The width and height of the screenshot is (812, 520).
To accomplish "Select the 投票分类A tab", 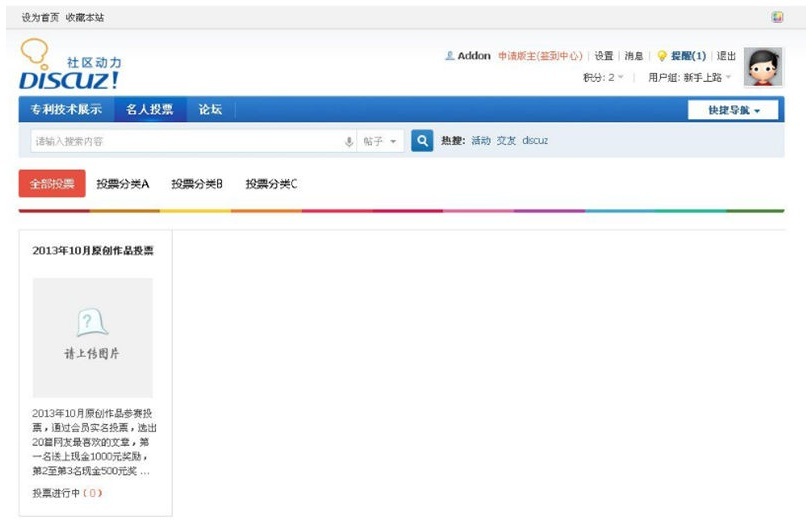I will click(x=123, y=184).
